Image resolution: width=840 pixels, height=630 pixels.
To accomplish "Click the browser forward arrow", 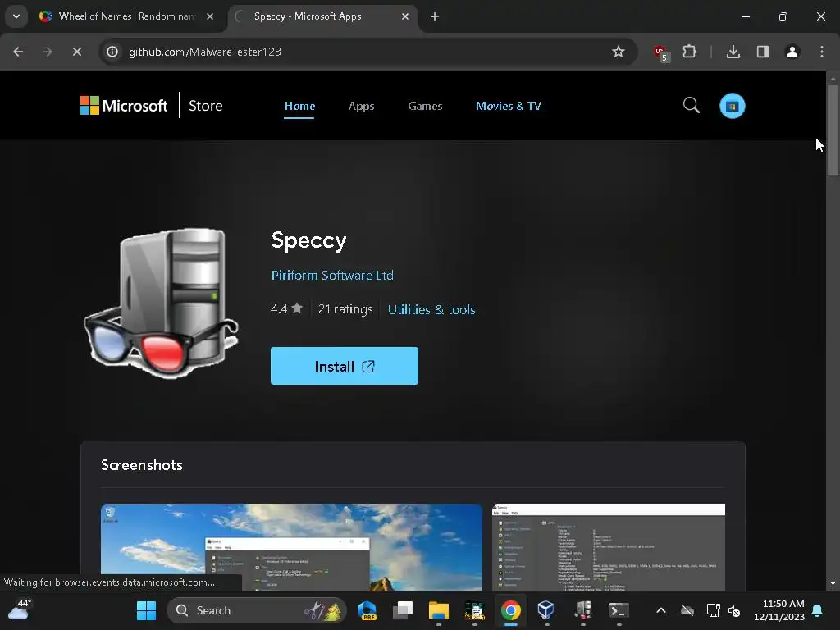I will (x=47, y=52).
